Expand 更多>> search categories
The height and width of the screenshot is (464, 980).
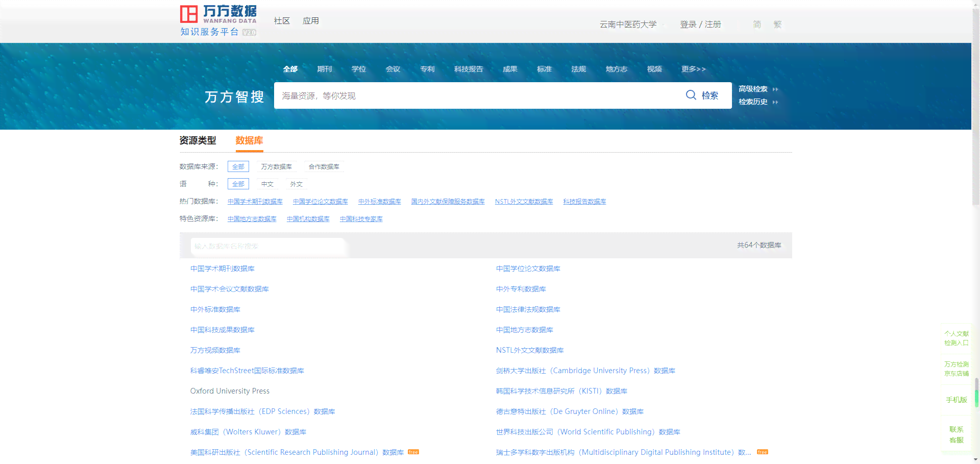tap(694, 69)
